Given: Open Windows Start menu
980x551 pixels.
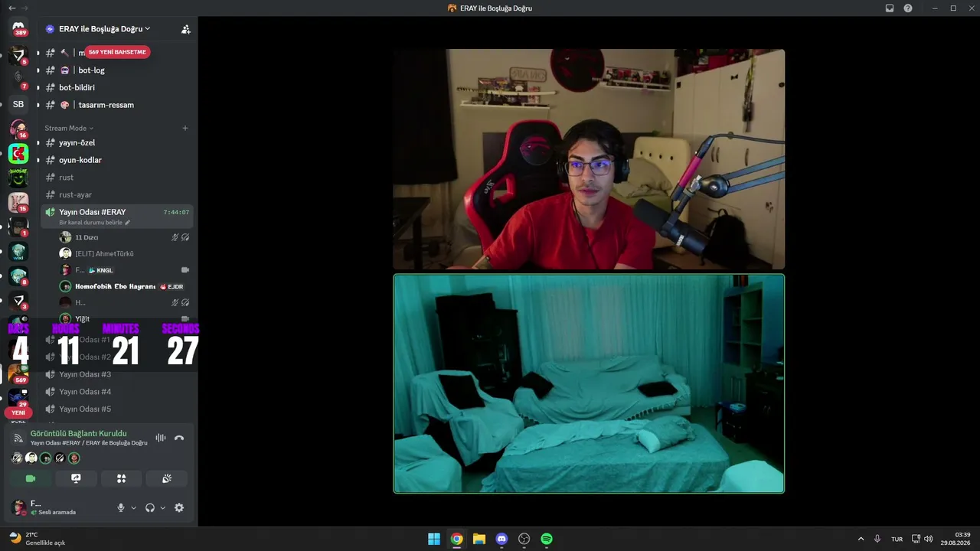Looking at the screenshot, I should (434, 539).
